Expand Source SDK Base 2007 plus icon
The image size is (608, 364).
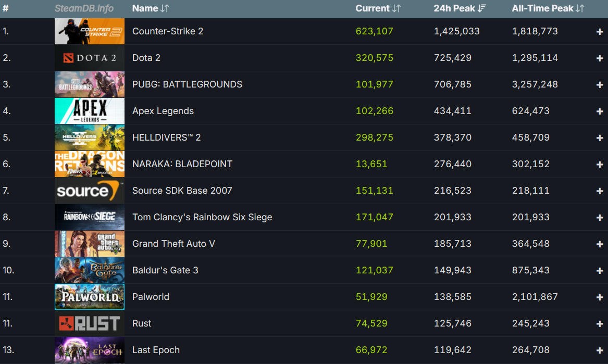click(600, 191)
